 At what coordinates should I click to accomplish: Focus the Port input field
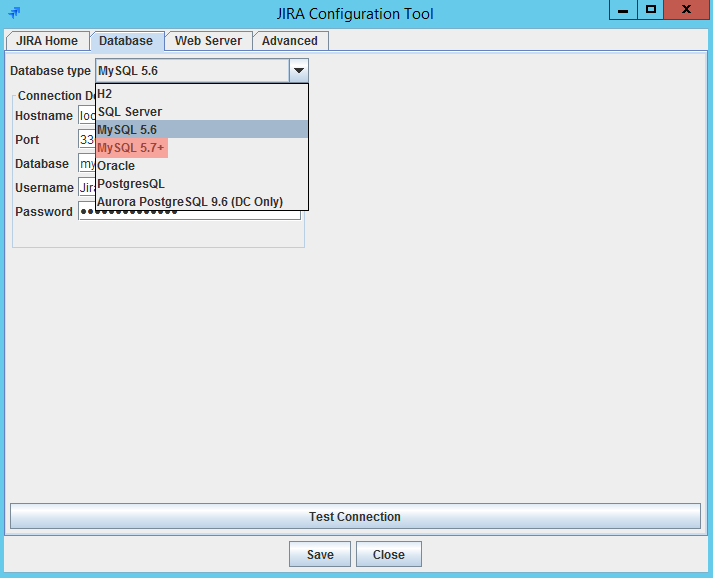pyautogui.click(x=87, y=139)
